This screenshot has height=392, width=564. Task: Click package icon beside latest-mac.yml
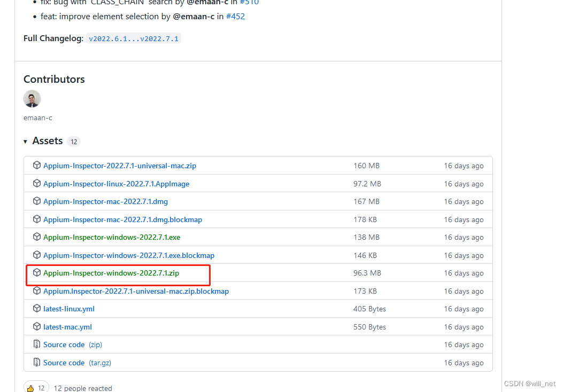tap(37, 326)
